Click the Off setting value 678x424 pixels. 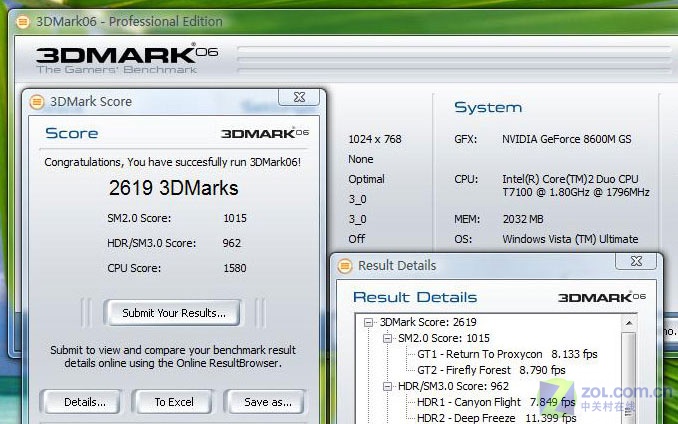click(x=357, y=239)
